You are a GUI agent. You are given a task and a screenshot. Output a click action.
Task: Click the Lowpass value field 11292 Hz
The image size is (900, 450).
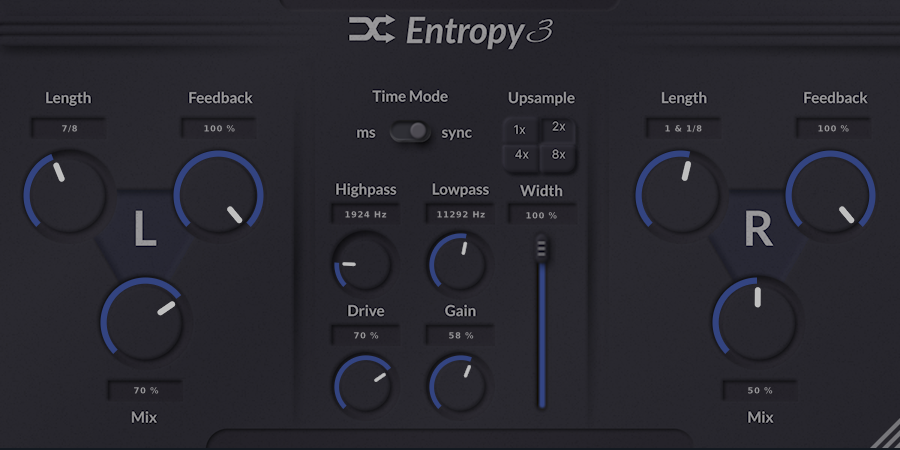click(460, 215)
